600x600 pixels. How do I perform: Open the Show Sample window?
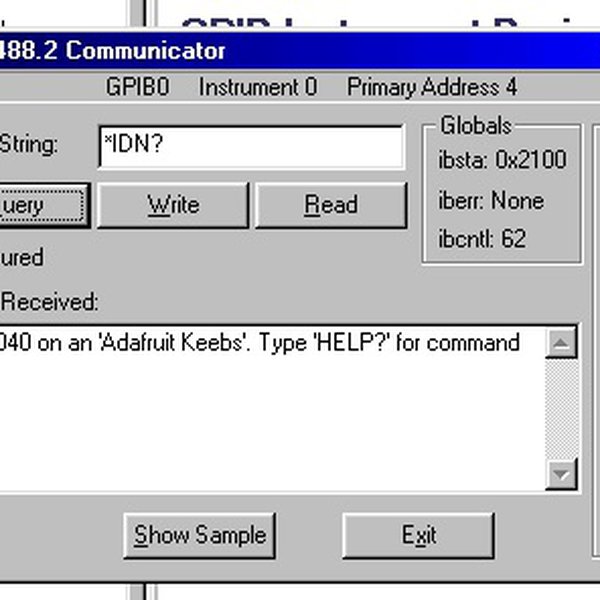point(200,535)
